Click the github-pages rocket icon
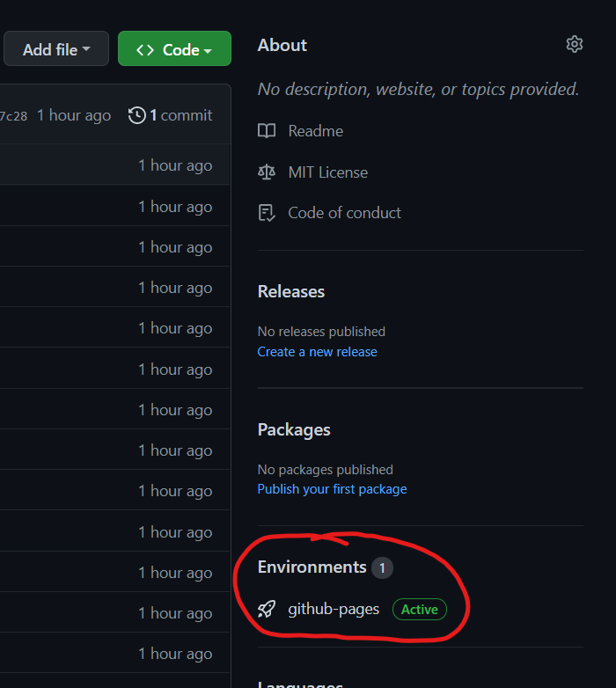Screen dimensions: 616x688 (267, 609)
